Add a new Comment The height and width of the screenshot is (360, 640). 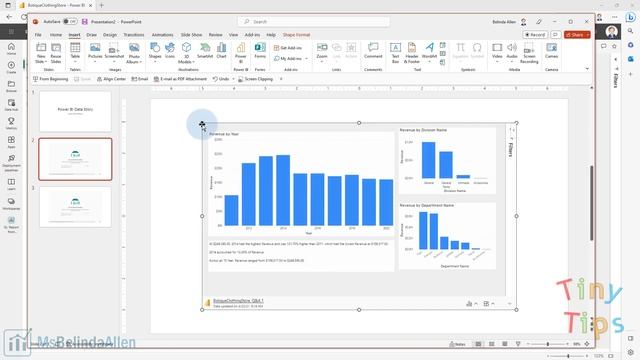(x=373, y=51)
